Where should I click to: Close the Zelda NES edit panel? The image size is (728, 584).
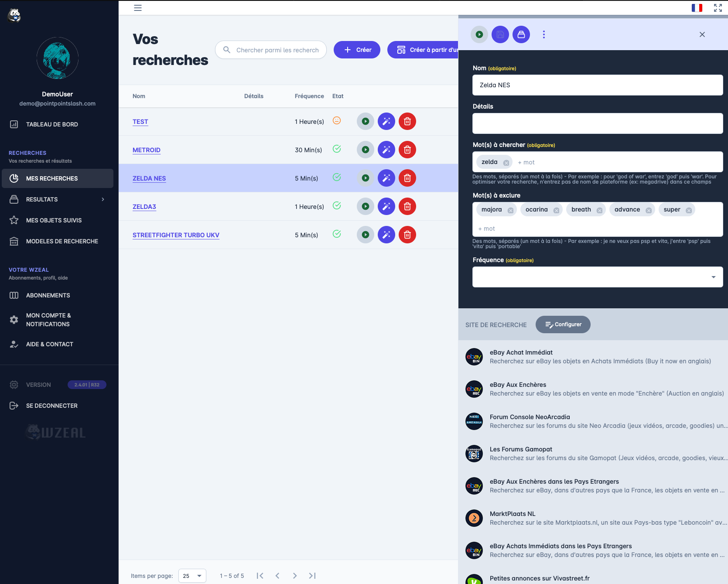pos(702,34)
